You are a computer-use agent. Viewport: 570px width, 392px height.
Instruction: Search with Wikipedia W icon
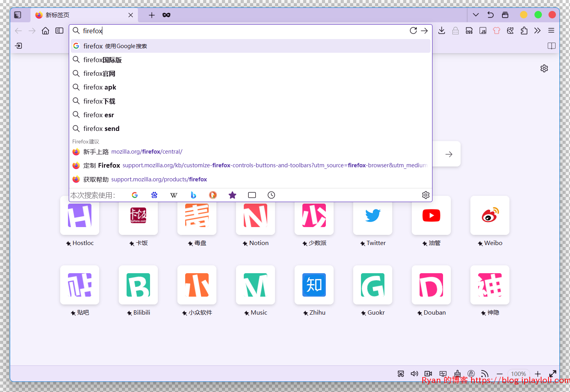click(174, 195)
